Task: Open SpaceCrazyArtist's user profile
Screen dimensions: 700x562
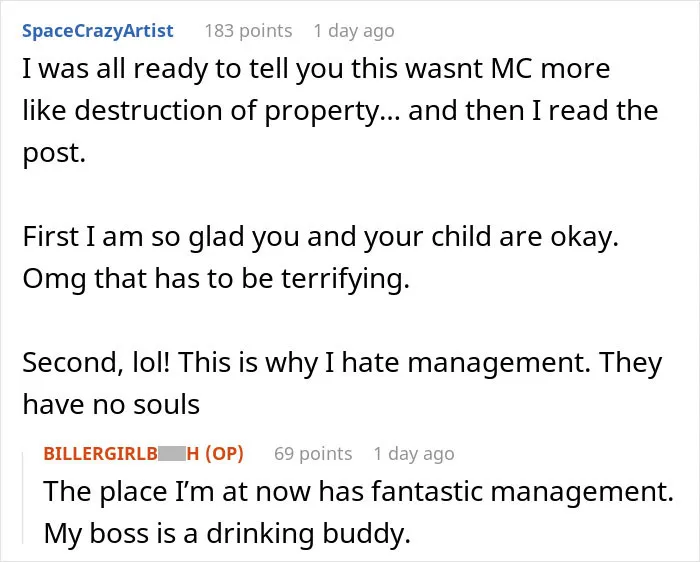Action: point(98,31)
